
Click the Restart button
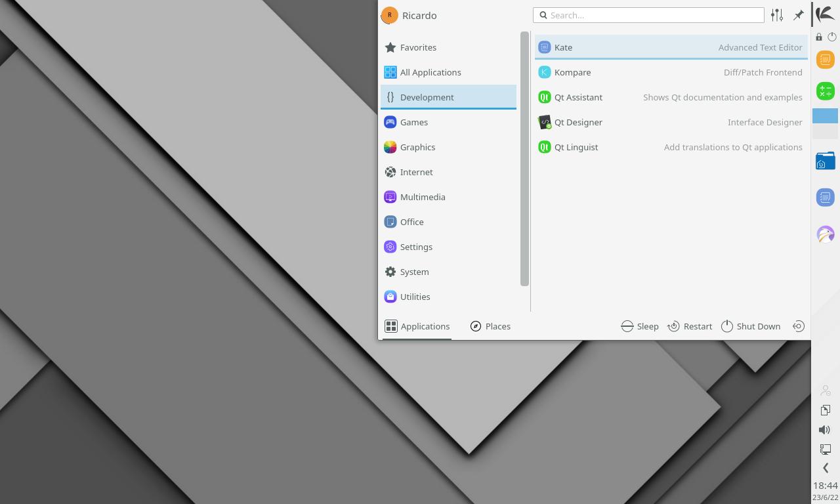tap(690, 326)
